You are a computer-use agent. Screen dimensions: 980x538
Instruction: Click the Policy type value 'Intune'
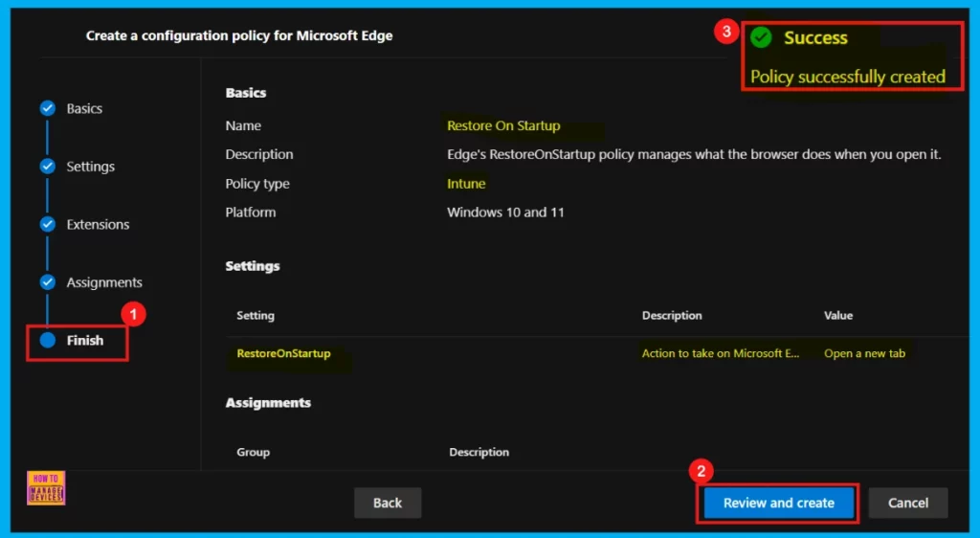[466, 184]
